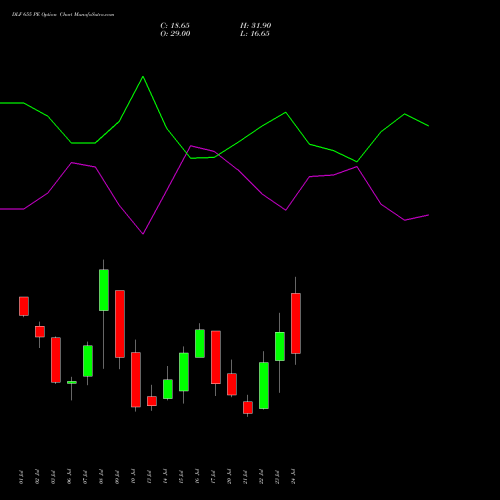500x500 pixels.
Task: Click the lowest trough of the magenta line
Action: 143,234
